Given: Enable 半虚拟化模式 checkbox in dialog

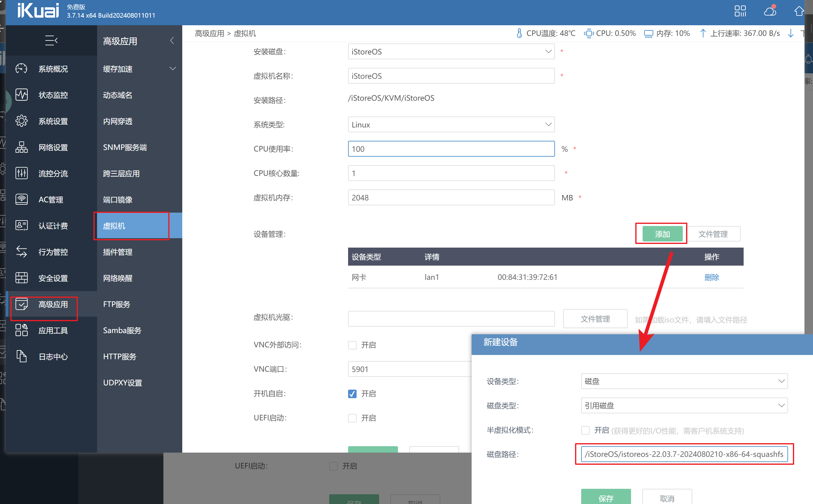Looking at the screenshot, I should pyautogui.click(x=585, y=430).
